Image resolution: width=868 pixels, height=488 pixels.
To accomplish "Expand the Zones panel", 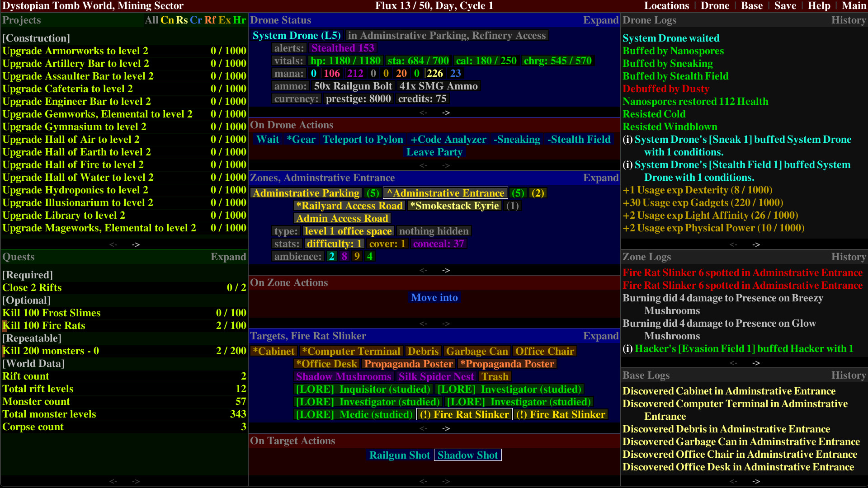I will (601, 178).
